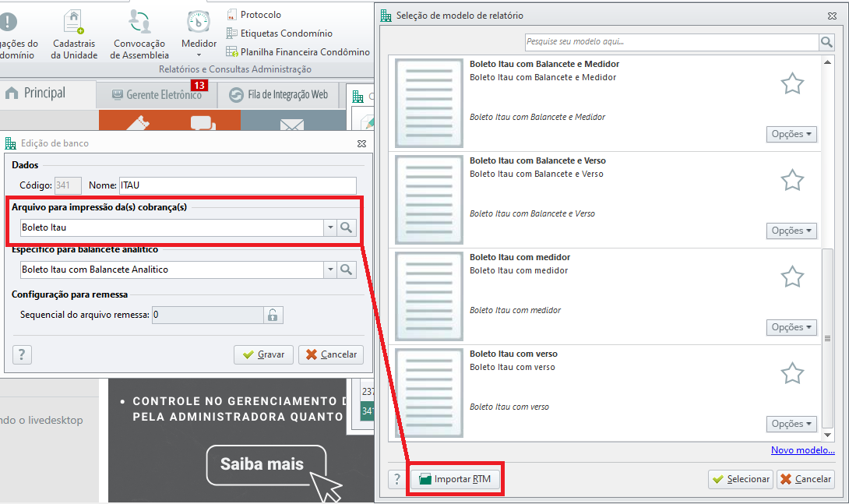This screenshot has width=849, height=504.
Task: Open help in Edição de banco dialog
Action: [22, 354]
